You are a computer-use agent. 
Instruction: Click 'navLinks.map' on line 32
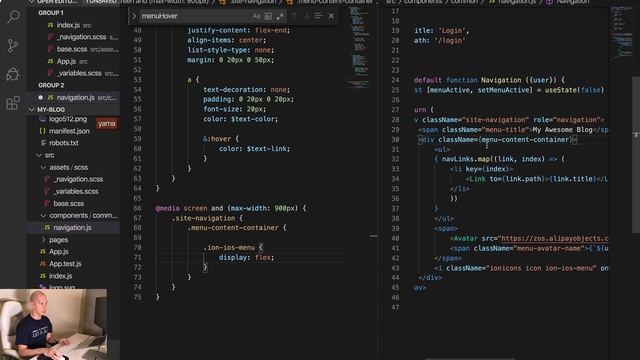(x=465, y=159)
